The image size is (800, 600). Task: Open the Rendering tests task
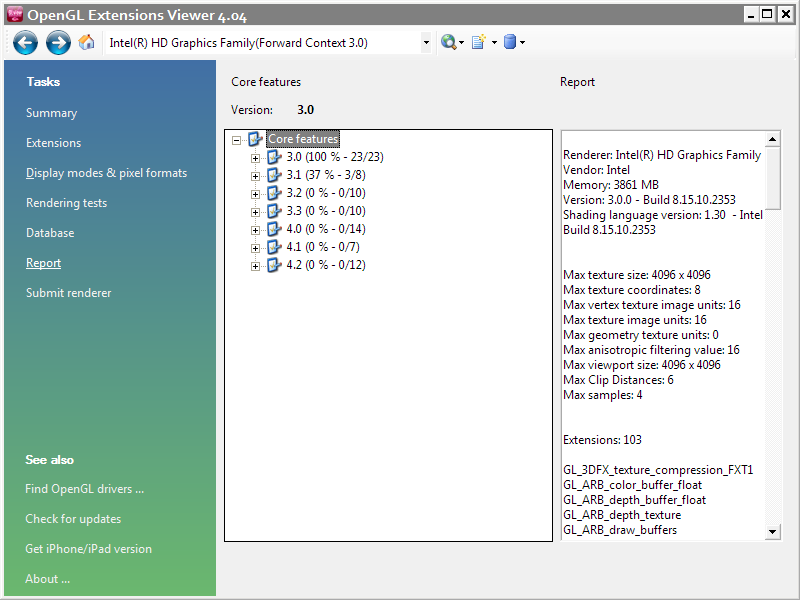pyautogui.click(x=66, y=203)
